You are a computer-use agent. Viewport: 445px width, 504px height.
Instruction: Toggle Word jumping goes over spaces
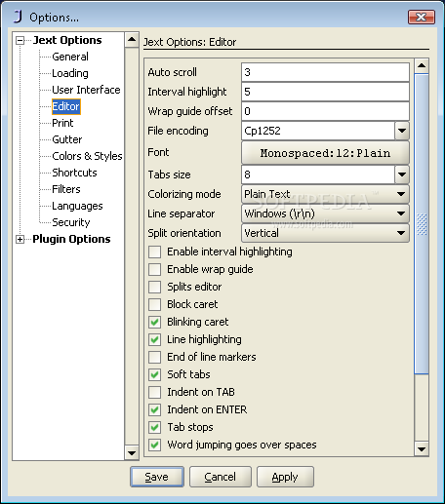[x=154, y=446]
